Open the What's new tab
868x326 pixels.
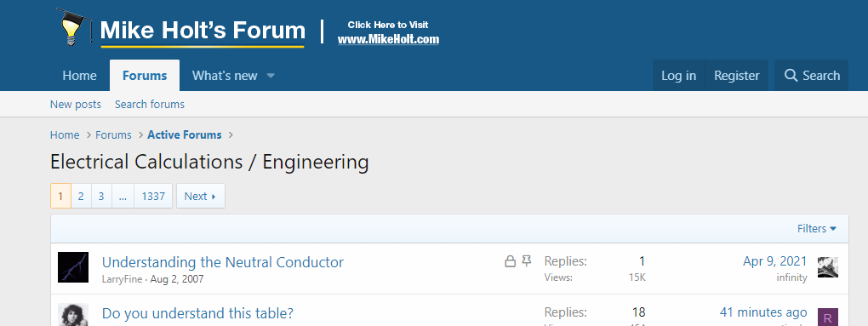225,76
